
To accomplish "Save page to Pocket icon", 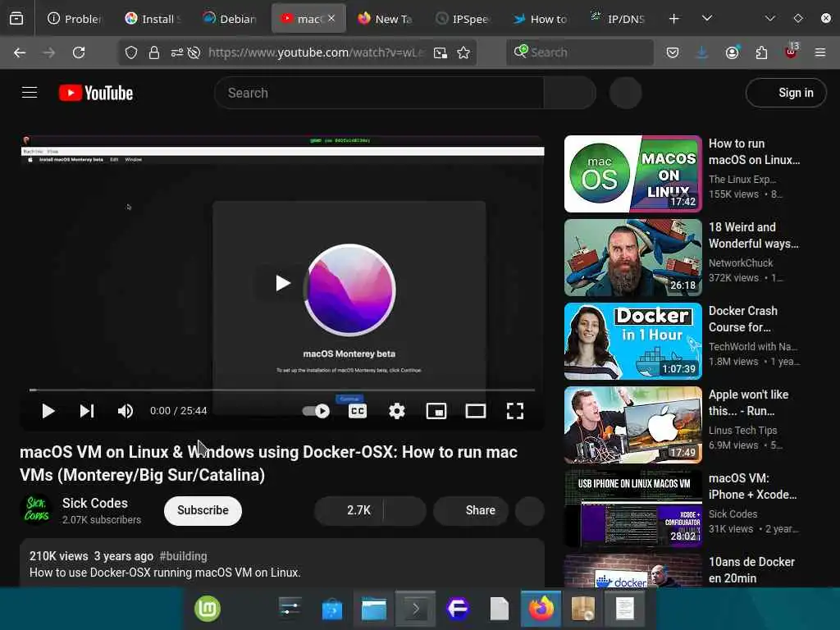I will click(x=673, y=52).
